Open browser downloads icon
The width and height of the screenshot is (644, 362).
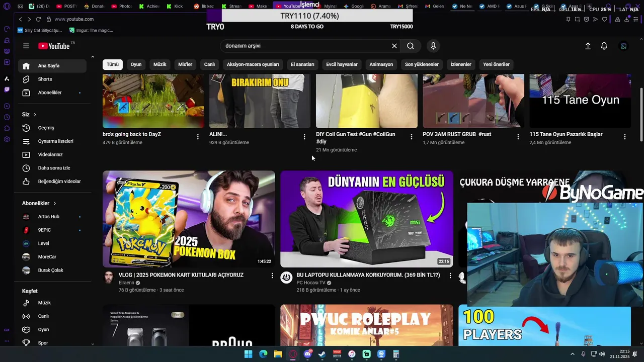point(627,19)
